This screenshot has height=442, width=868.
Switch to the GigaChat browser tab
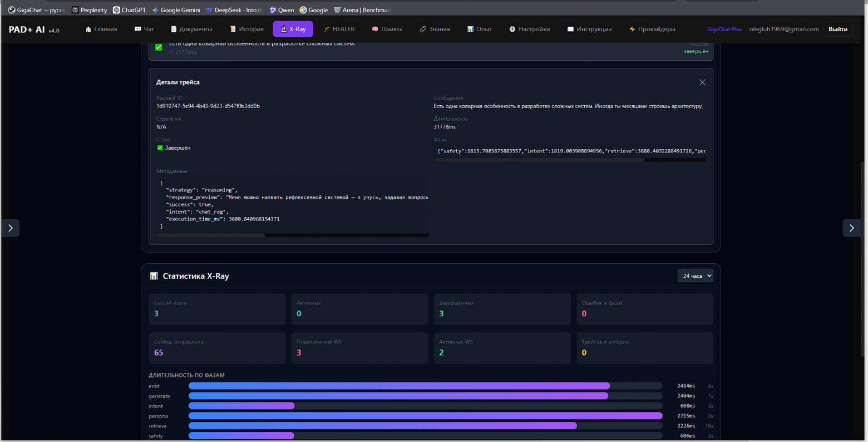37,10
